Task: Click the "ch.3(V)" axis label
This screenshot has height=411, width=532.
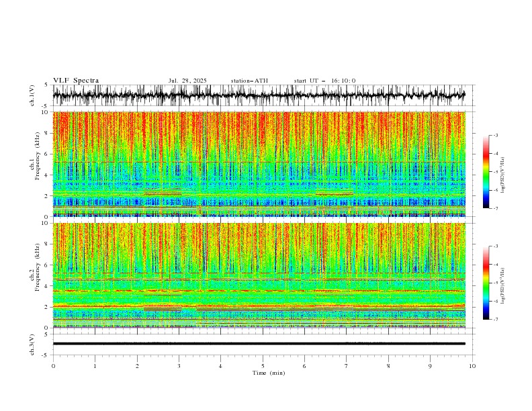Action: (x=32, y=345)
